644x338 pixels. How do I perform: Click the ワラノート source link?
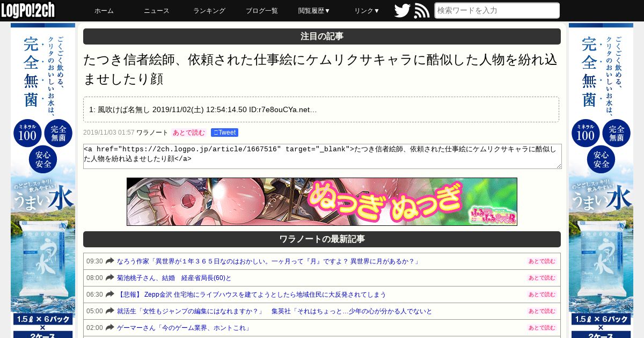click(152, 133)
